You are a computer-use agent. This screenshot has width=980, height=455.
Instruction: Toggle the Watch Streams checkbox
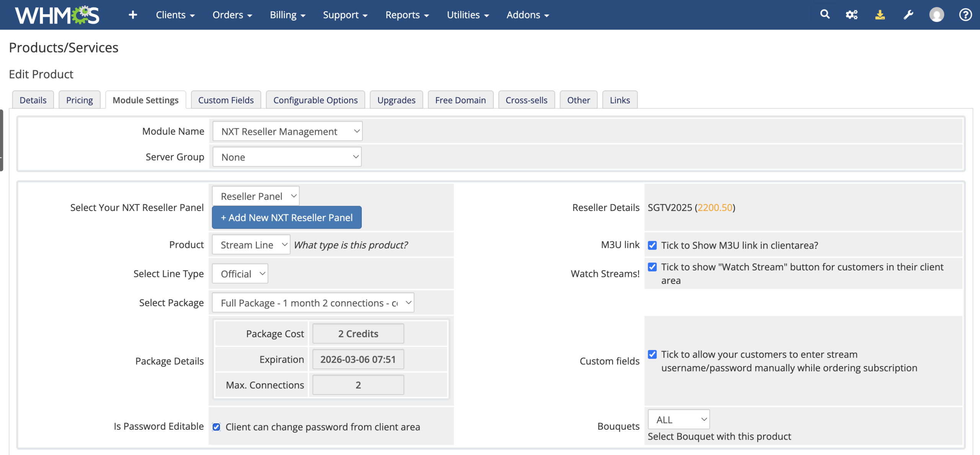coord(652,267)
